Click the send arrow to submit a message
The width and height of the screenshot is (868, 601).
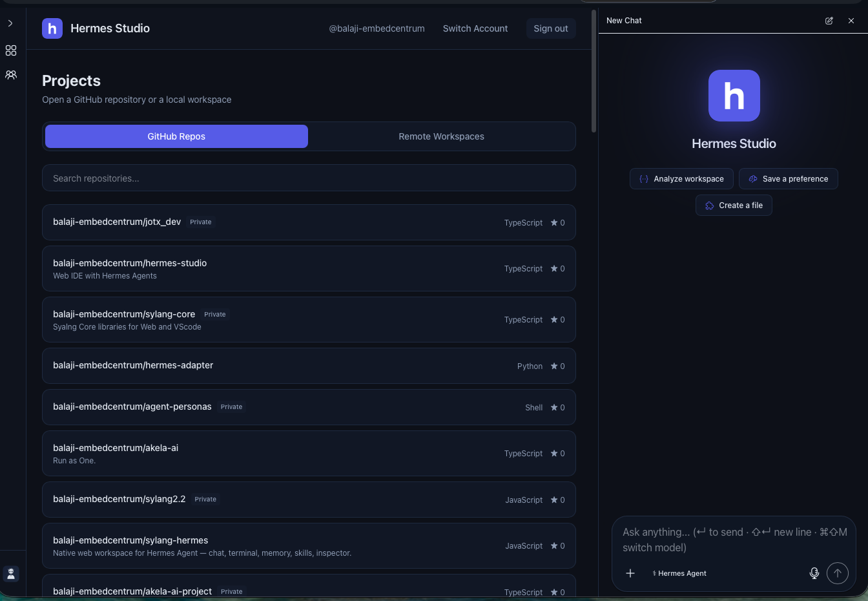(x=838, y=573)
